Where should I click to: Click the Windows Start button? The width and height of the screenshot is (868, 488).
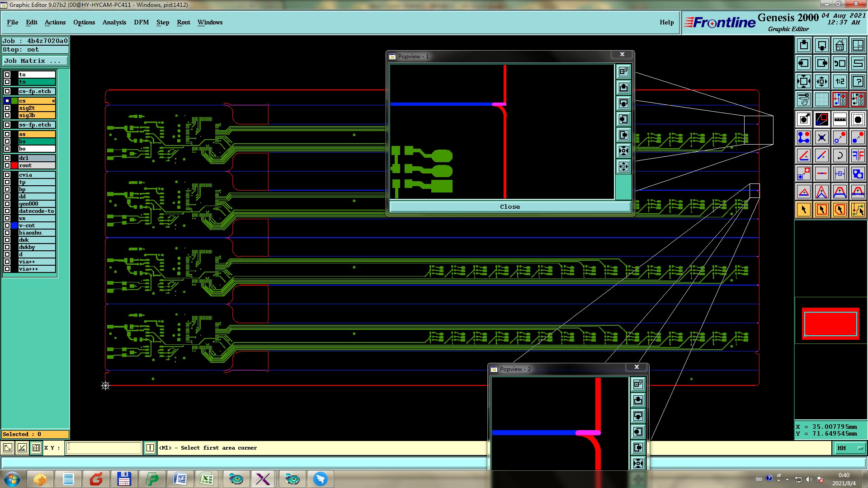click(x=12, y=479)
